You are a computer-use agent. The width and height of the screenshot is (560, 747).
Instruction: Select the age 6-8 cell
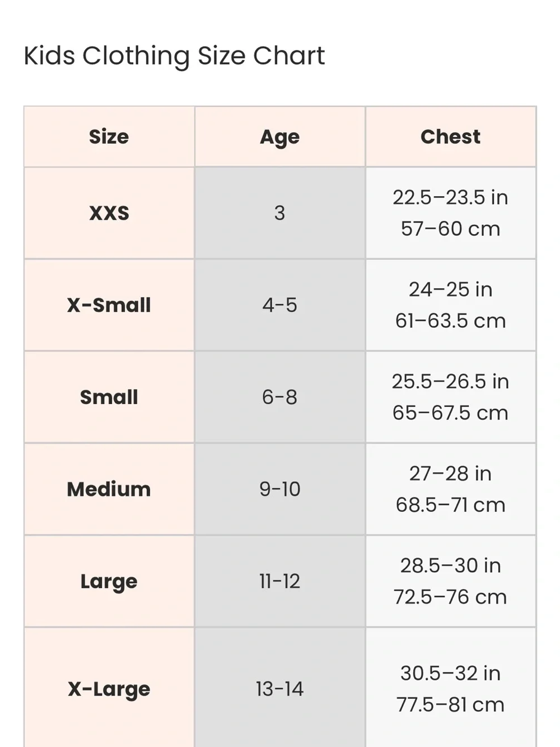[x=280, y=397]
